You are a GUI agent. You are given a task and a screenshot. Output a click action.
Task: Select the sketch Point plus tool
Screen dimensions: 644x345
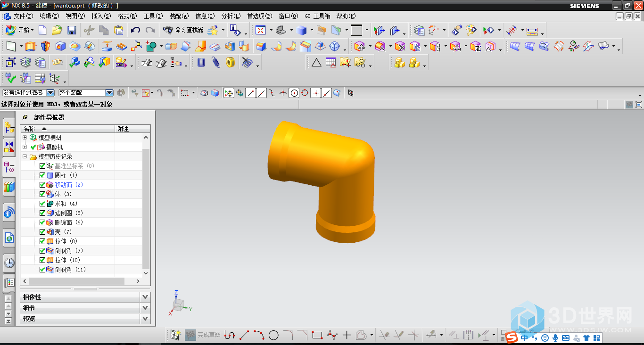(x=347, y=335)
